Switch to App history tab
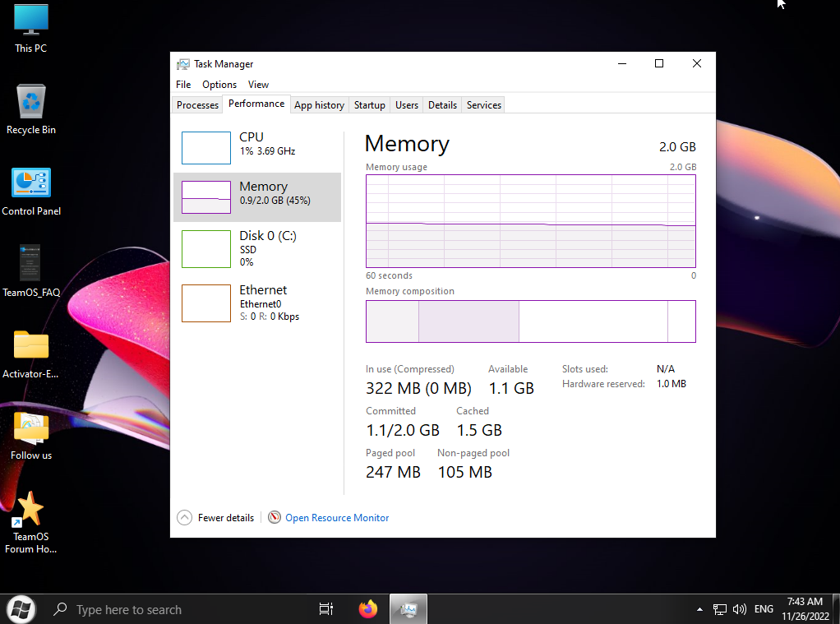This screenshot has height=624, width=840. (x=319, y=105)
